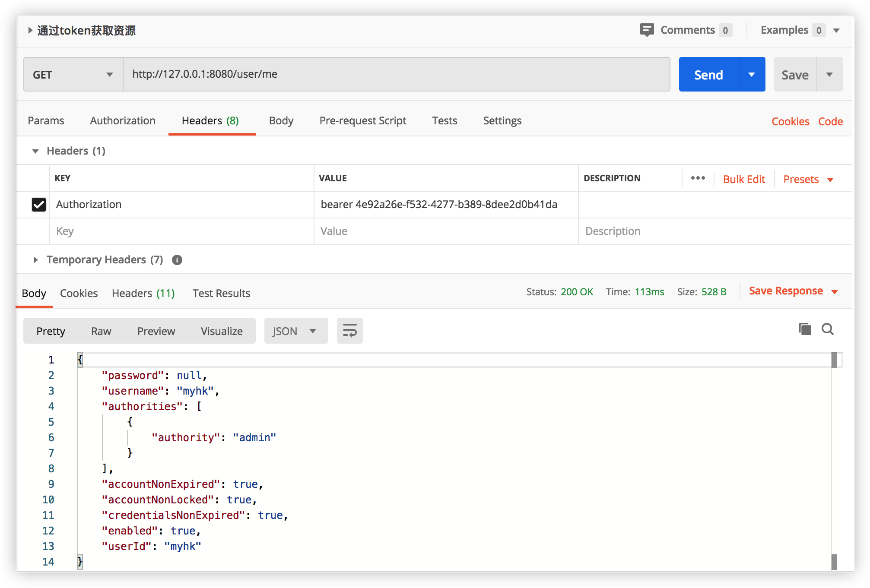Open the headers three-dots options menu
The image size is (870, 588).
[698, 178]
